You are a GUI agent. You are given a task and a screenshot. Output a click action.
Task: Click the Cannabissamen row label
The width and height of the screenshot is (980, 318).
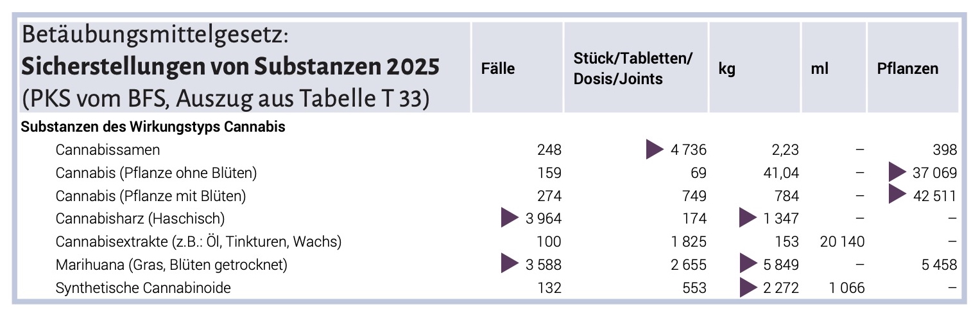click(108, 150)
